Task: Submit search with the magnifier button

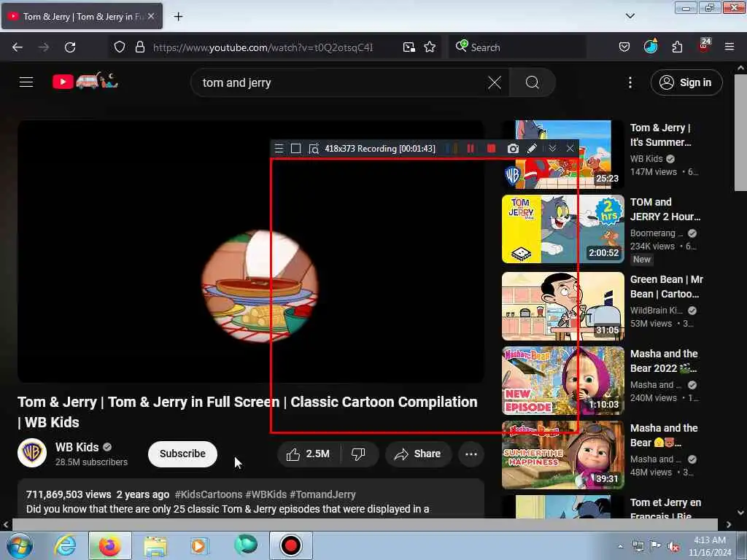Action: click(532, 83)
